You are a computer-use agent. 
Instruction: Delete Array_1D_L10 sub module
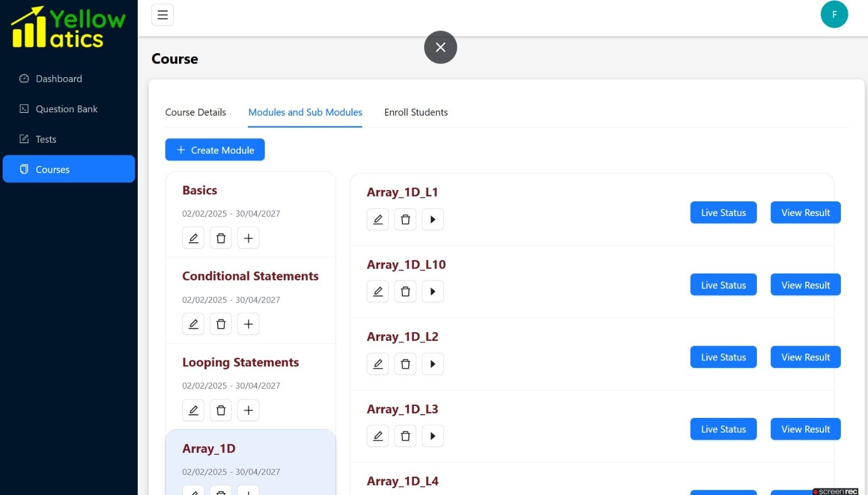coord(405,291)
